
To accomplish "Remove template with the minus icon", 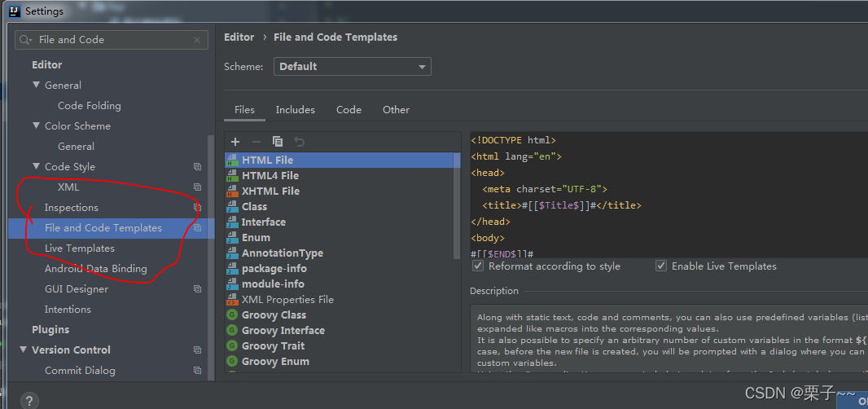I will (x=256, y=142).
